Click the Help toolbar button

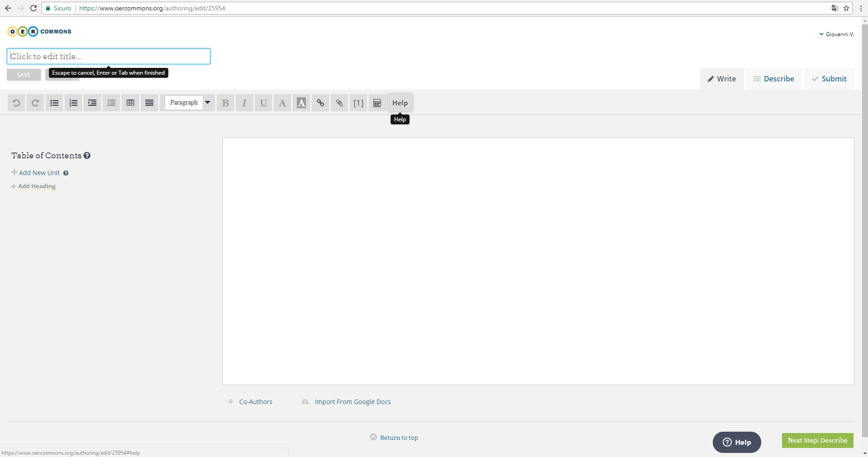pyautogui.click(x=400, y=103)
